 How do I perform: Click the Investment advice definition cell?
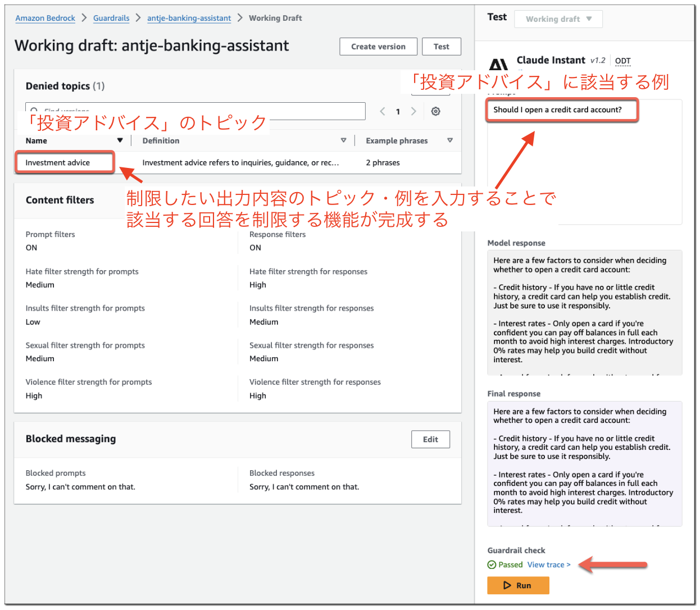click(x=240, y=162)
